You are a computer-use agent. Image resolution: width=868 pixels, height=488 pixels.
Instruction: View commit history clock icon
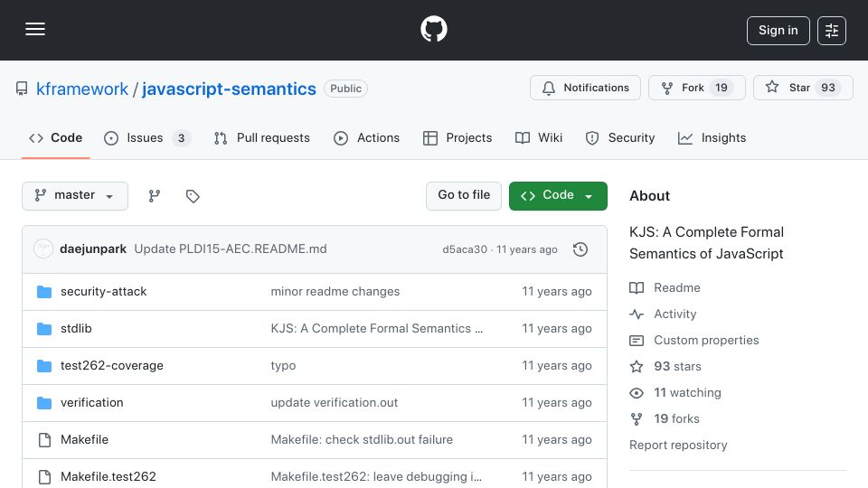(x=580, y=249)
